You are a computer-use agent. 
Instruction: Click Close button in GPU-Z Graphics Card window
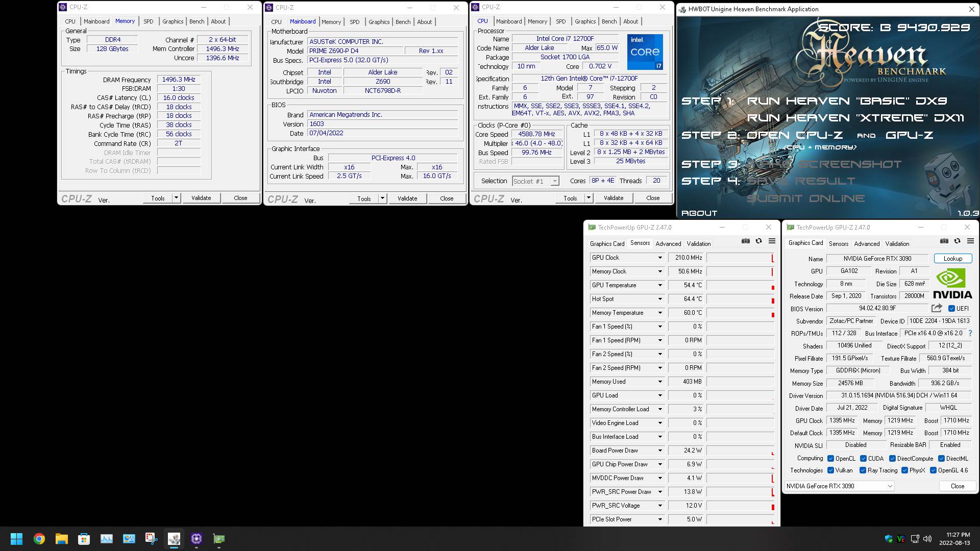(958, 486)
